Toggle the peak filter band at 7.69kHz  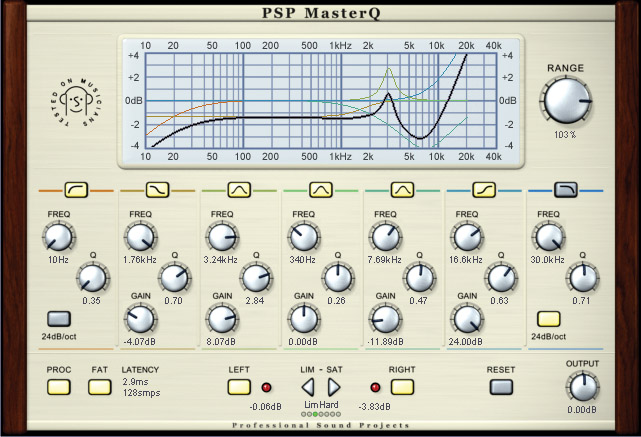point(403,188)
